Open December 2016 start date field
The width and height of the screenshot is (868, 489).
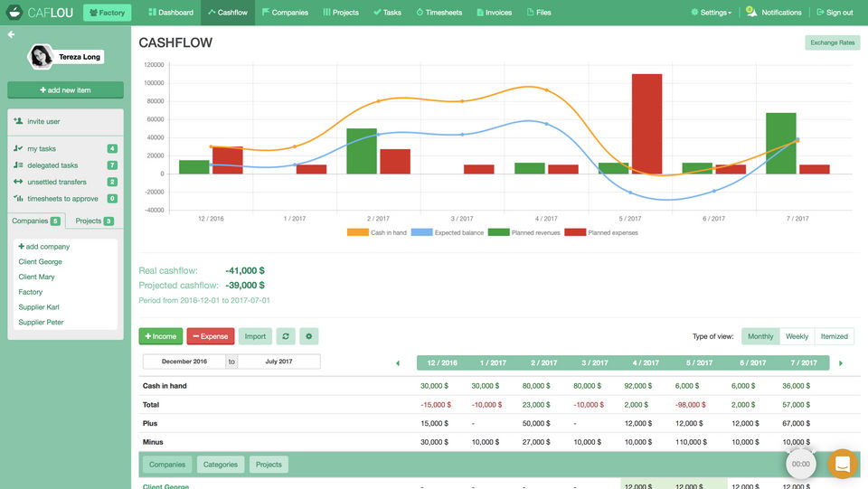(184, 362)
